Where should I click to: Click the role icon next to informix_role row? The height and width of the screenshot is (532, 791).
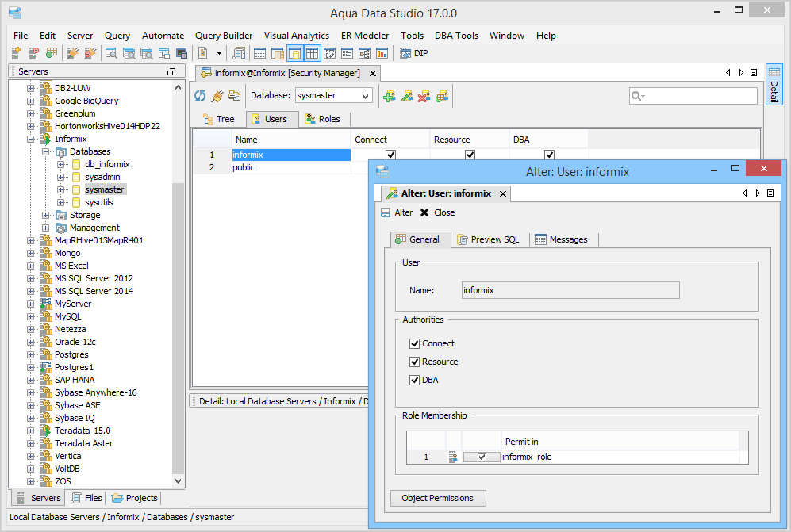453,457
